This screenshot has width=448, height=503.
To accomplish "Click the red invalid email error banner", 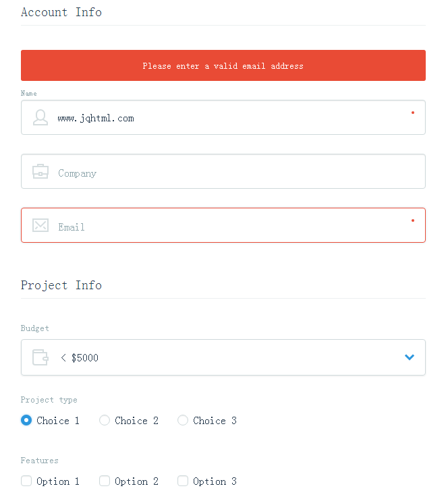I will 223,65.
